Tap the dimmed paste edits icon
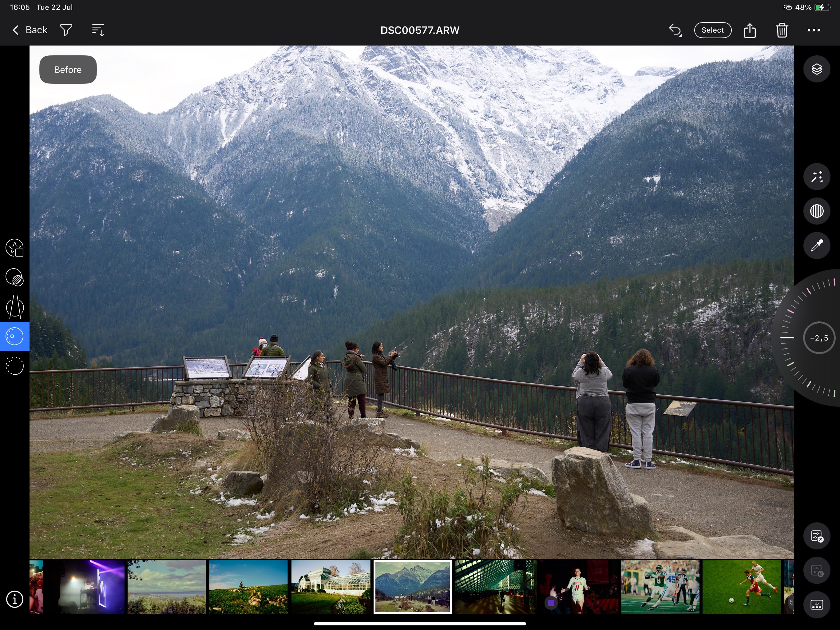 [816, 570]
